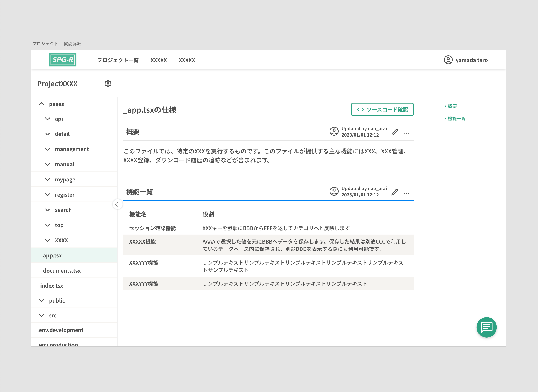Collapse the pages folder
Viewport: 538px width, 392px height.
click(42, 104)
